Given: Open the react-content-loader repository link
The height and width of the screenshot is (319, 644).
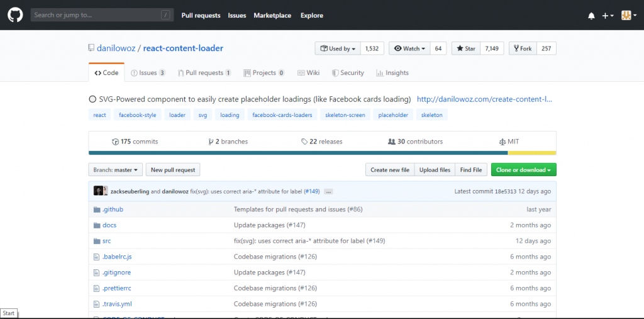Looking at the screenshot, I should tap(183, 48).
